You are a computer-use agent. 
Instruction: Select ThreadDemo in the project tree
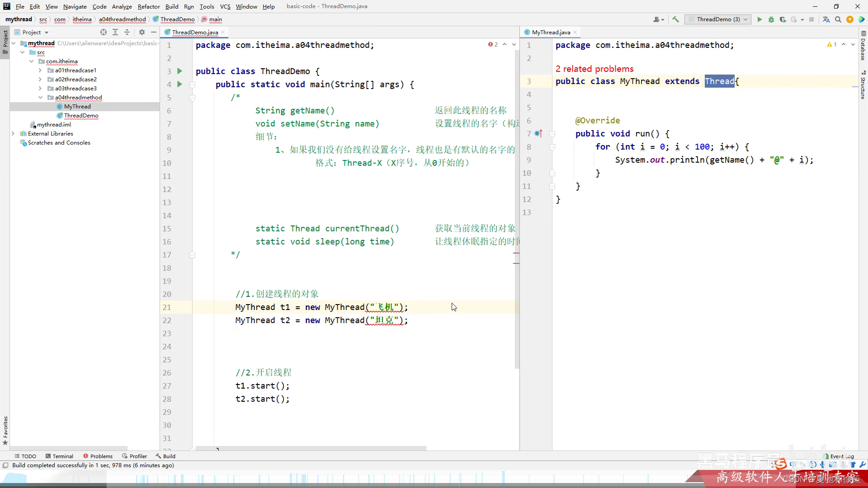(81, 116)
